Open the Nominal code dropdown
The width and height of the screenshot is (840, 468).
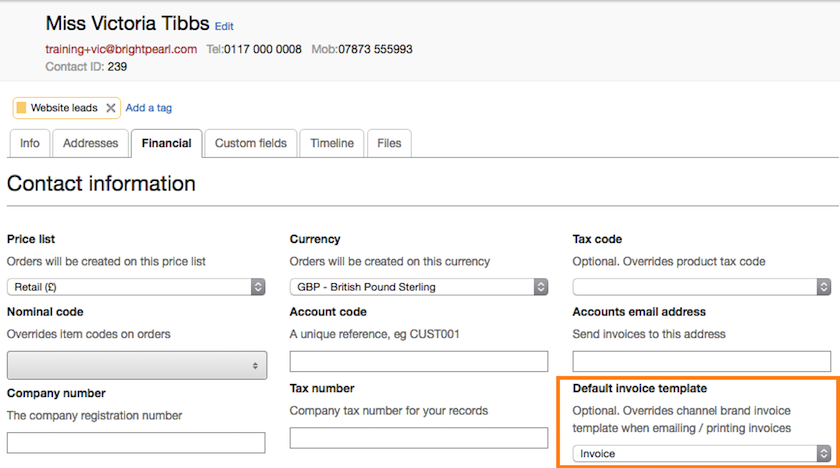point(136,365)
